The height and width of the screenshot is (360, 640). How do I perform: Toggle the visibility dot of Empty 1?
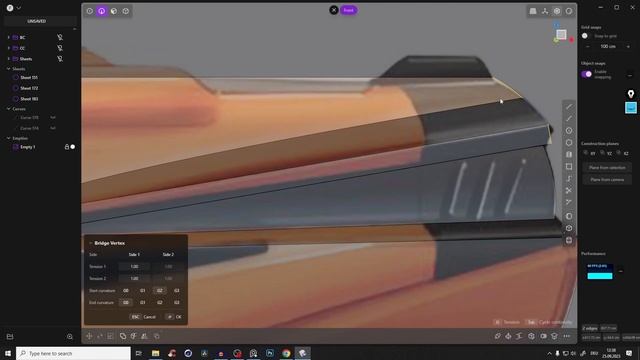click(73, 147)
